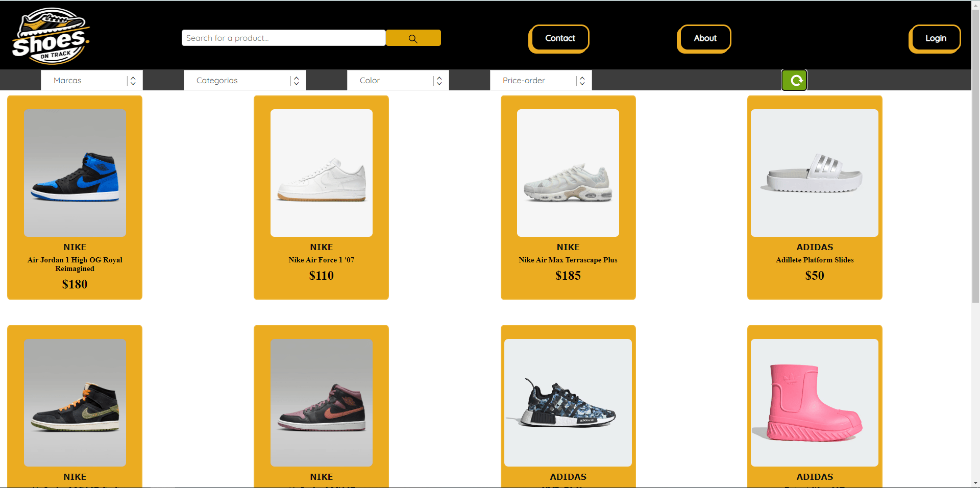
Task: View the Nike Air Max Terrascape Plus image
Action: coord(568,173)
